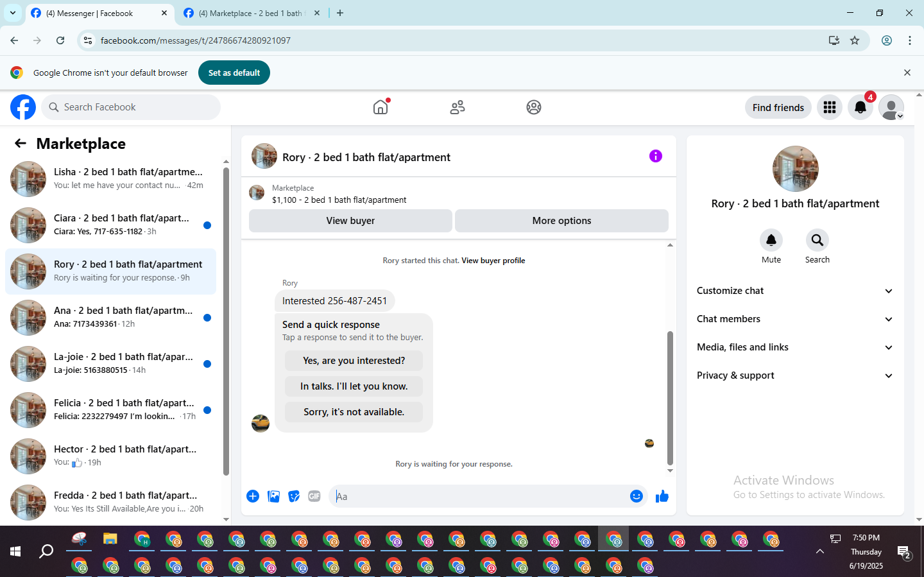Go to the Home feed icon
The image size is (924, 577).
coord(381,107)
